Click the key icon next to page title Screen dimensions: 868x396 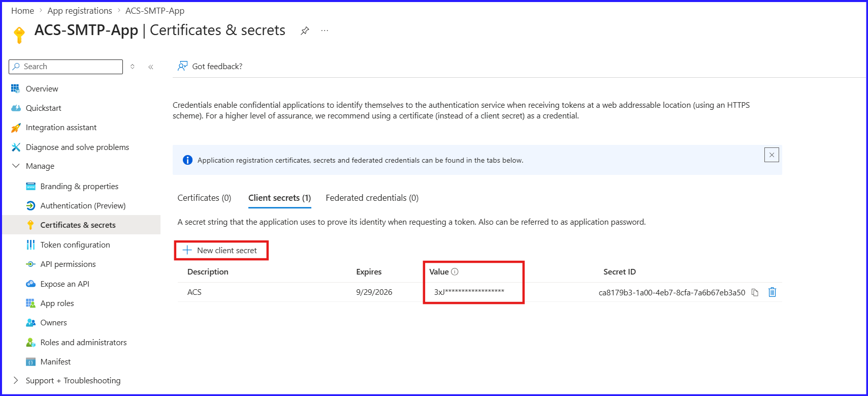[x=19, y=35]
